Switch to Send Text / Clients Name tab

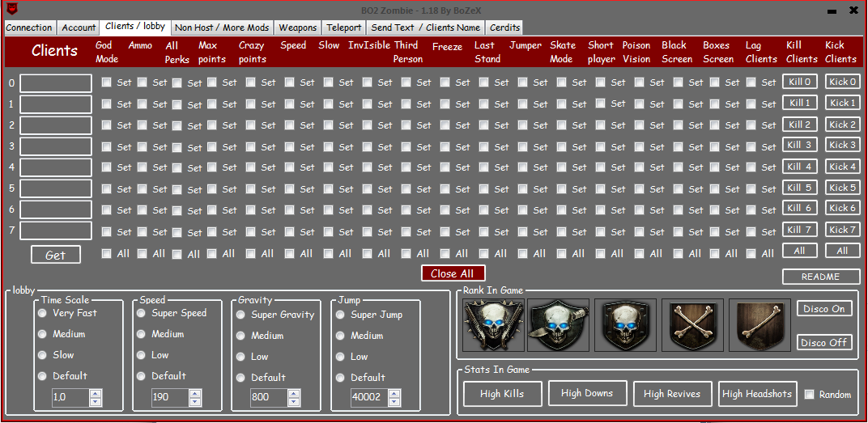pos(426,27)
